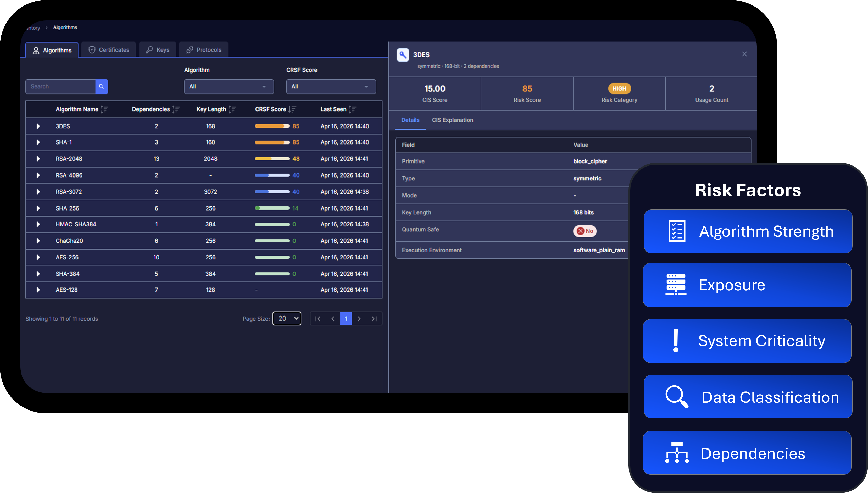Sort by Dependencies column icon
The width and height of the screenshot is (868, 493).
pyautogui.click(x=176, y=109)
